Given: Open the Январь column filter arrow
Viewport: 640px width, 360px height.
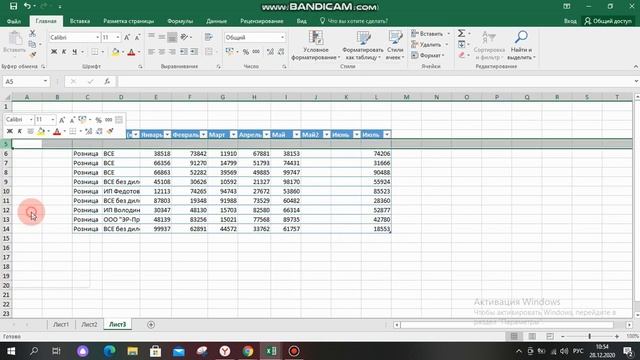Looking at the screenshot, I should [x=167, y=135].
